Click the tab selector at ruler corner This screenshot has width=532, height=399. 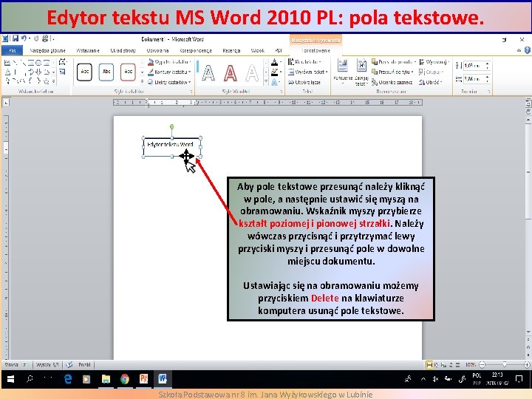[6, 102]
